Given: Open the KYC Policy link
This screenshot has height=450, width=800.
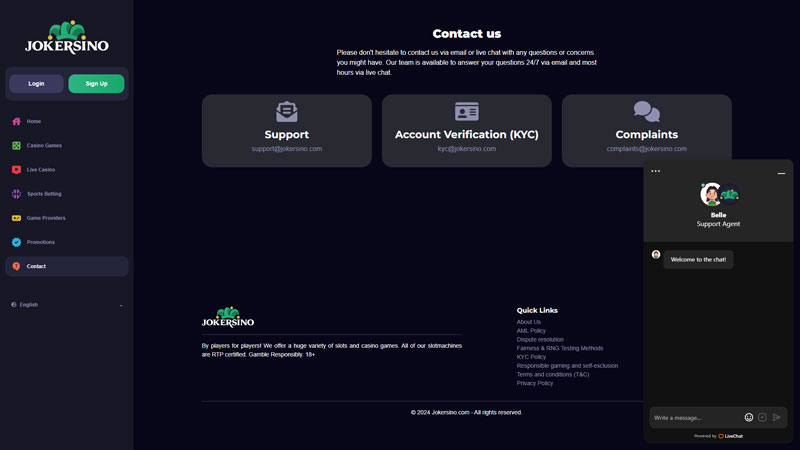Looking at the screenshot, I should (x=531, y=357).
